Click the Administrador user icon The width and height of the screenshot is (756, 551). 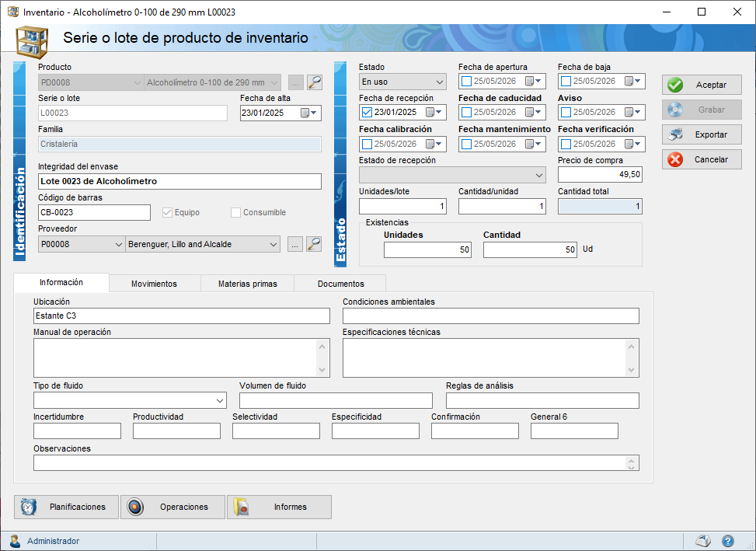tap(15, 541)
